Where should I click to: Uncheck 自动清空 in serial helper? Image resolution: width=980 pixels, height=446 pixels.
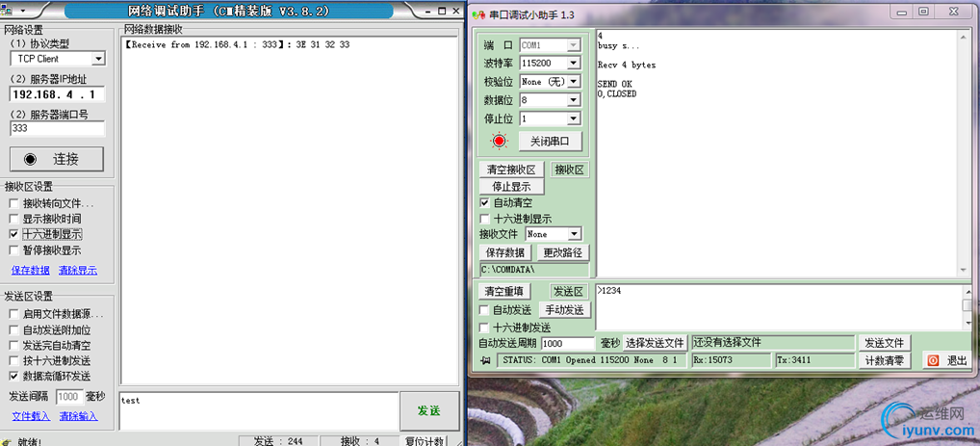(484, 202)
